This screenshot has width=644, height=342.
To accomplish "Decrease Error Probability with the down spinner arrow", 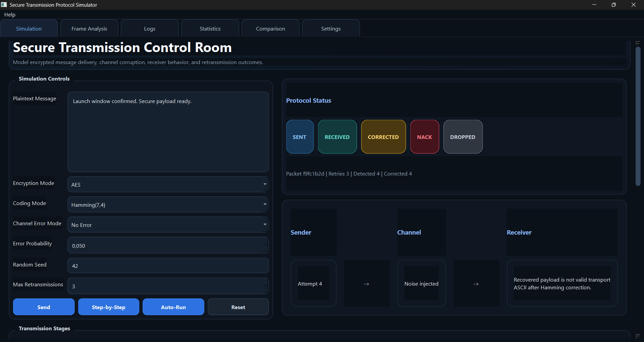I will pyautogui.click(x=265, y=249).
